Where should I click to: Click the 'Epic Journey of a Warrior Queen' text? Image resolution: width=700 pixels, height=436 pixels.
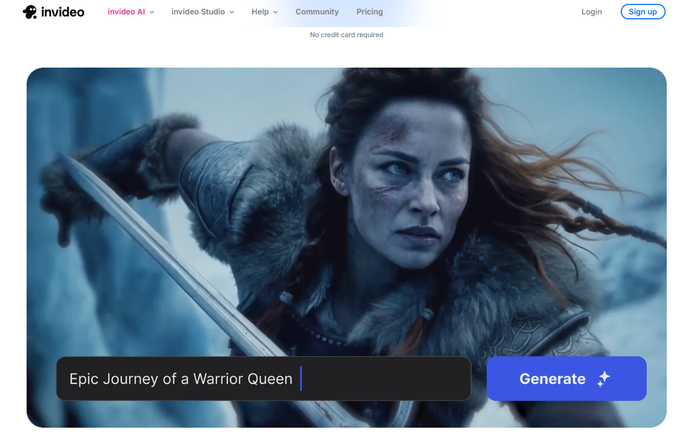[x=180, y=379]
